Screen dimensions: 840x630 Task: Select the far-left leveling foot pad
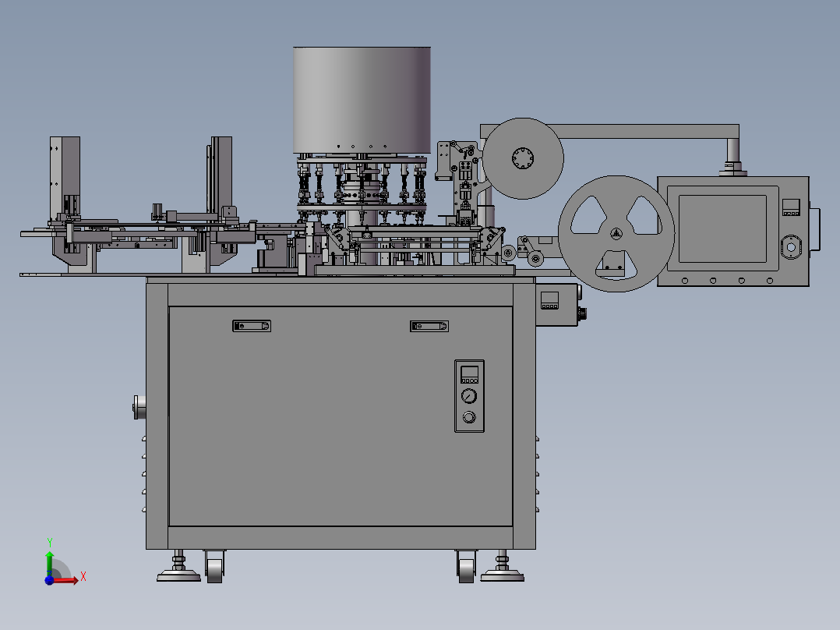click(179, 575)
